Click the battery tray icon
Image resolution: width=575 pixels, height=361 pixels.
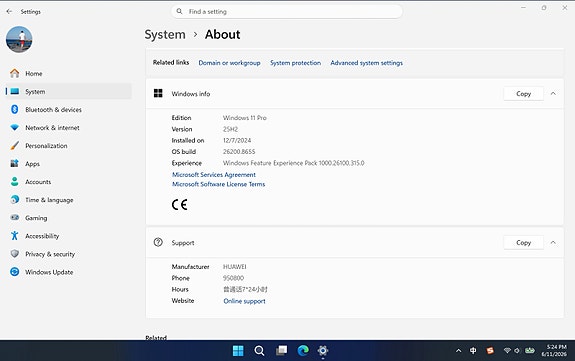click(x=530, y=351)
